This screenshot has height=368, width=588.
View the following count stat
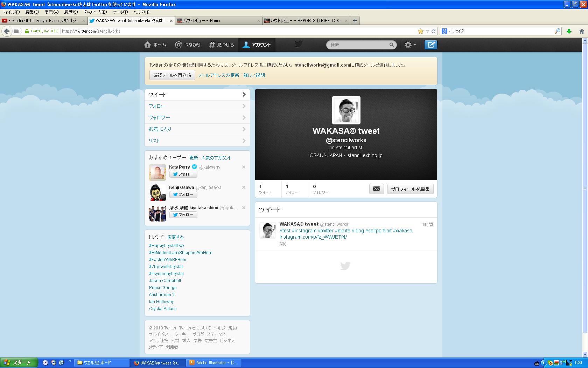tap(292, 189)
